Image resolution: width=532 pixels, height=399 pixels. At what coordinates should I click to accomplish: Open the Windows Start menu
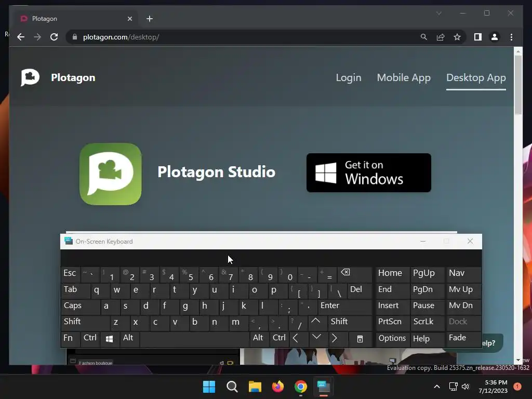tap(209, 387)
